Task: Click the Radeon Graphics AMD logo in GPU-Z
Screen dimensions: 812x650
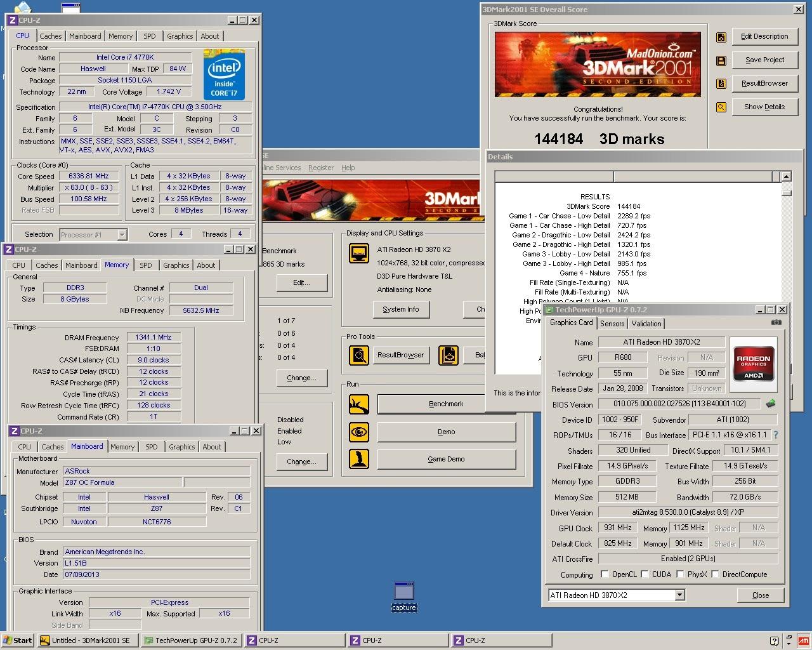Action: pyautogui.click(x=754, y=363)
